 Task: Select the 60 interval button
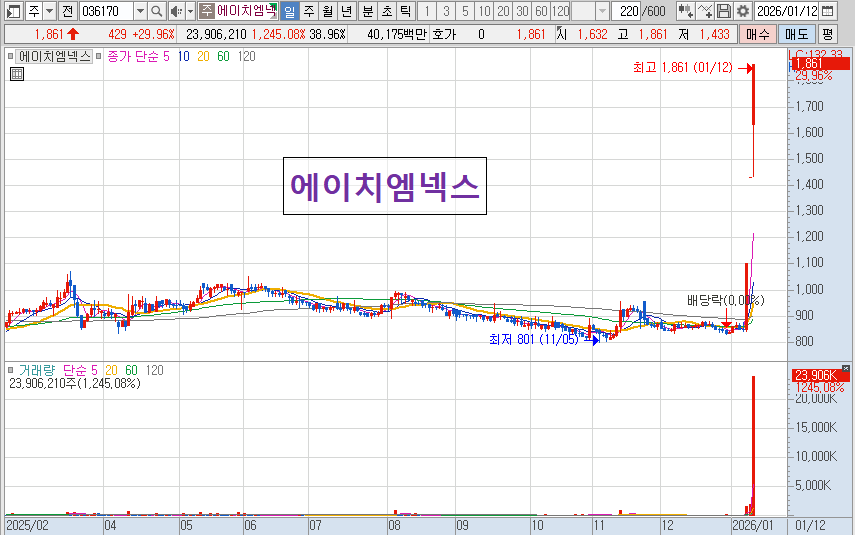pyautogui.click(x=541, y=11)
